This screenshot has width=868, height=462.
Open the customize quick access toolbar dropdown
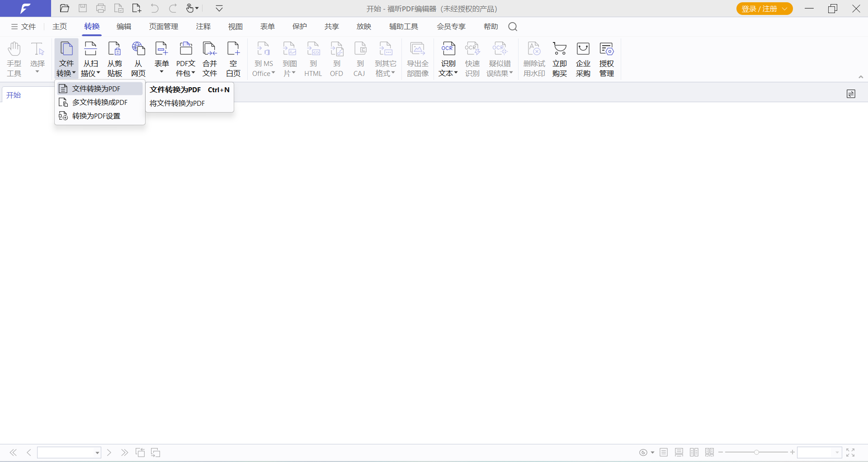[219, 8]
